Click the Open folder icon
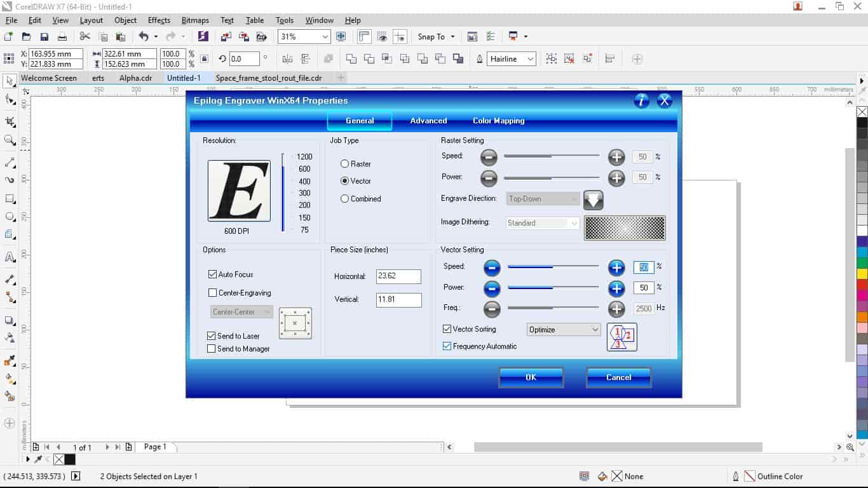Screen dimensions: 868x488 click(x=26, y=37)
